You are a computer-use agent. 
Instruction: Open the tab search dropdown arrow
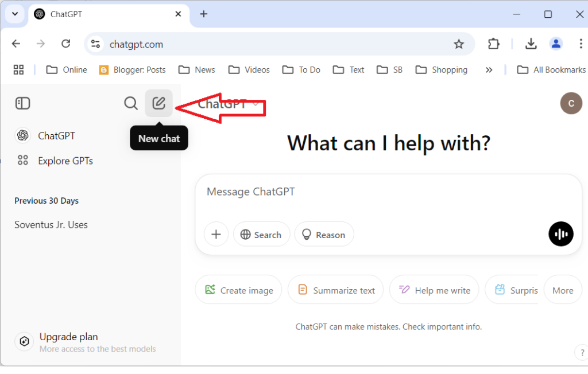[15, 14]
